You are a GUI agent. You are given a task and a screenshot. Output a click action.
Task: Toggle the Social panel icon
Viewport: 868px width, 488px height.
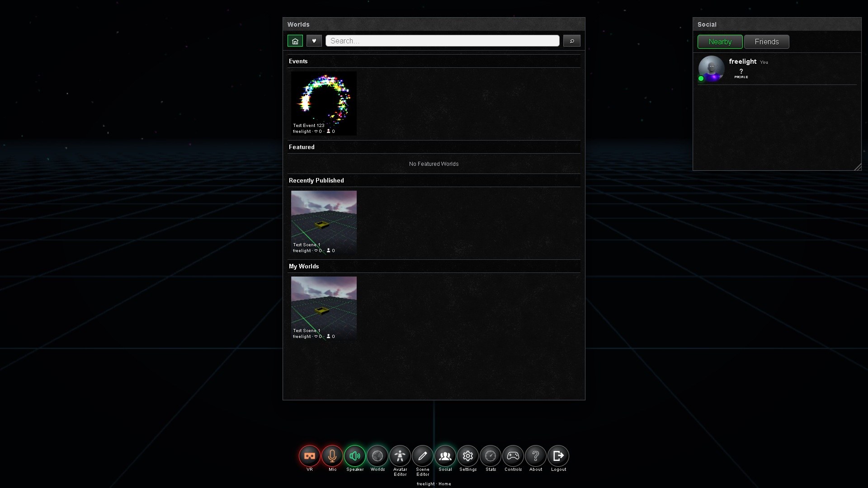pos(445,456)
